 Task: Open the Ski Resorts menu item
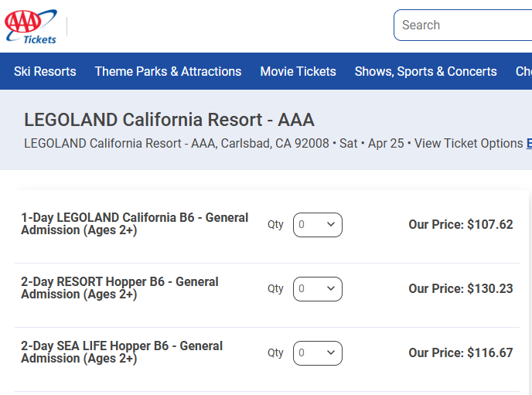click(45, 71)
